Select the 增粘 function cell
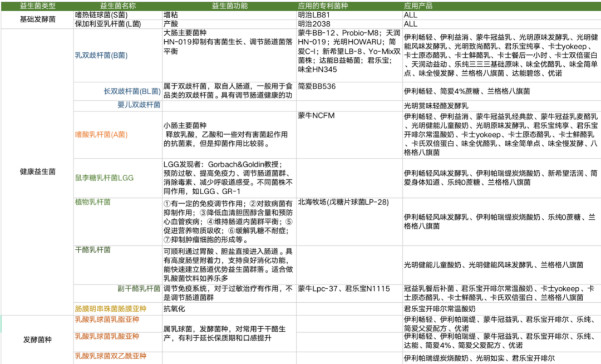The width and height of the screenshot is (601, 364). [229, 15]
